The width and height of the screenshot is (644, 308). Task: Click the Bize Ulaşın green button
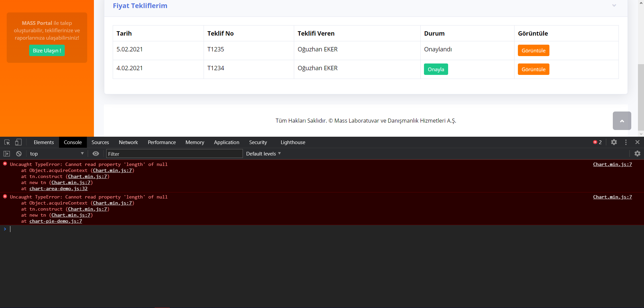click(x=47, y=51)
